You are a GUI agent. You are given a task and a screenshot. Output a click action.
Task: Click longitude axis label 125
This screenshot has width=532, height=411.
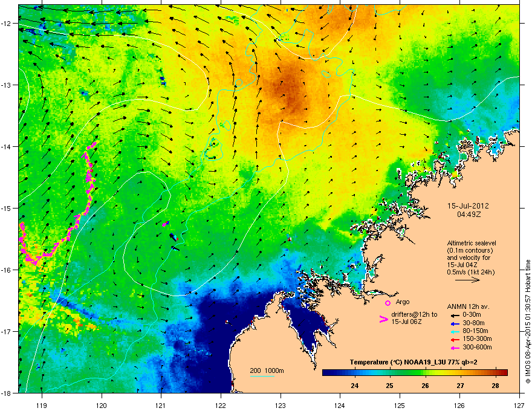pyautogui.click(x=400, y=405)
